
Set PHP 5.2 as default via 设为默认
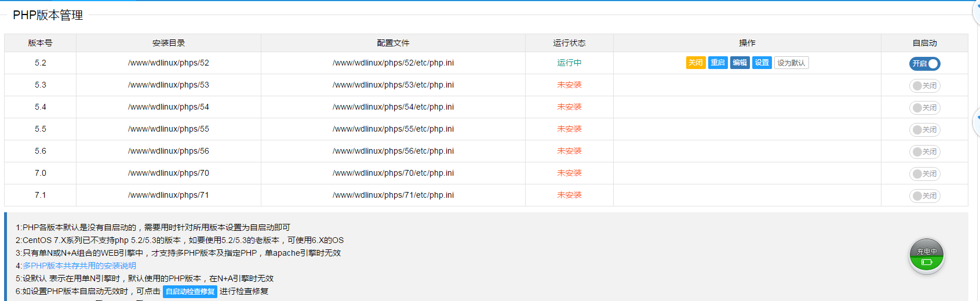tap(791, 63)
